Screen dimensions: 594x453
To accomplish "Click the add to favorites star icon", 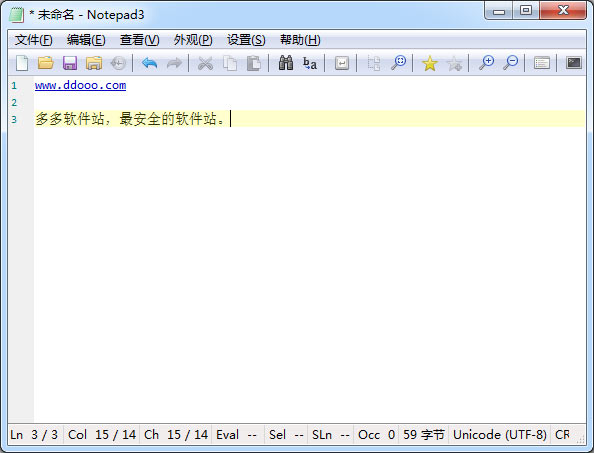I will pyautogui.click(x=454, y=63).
